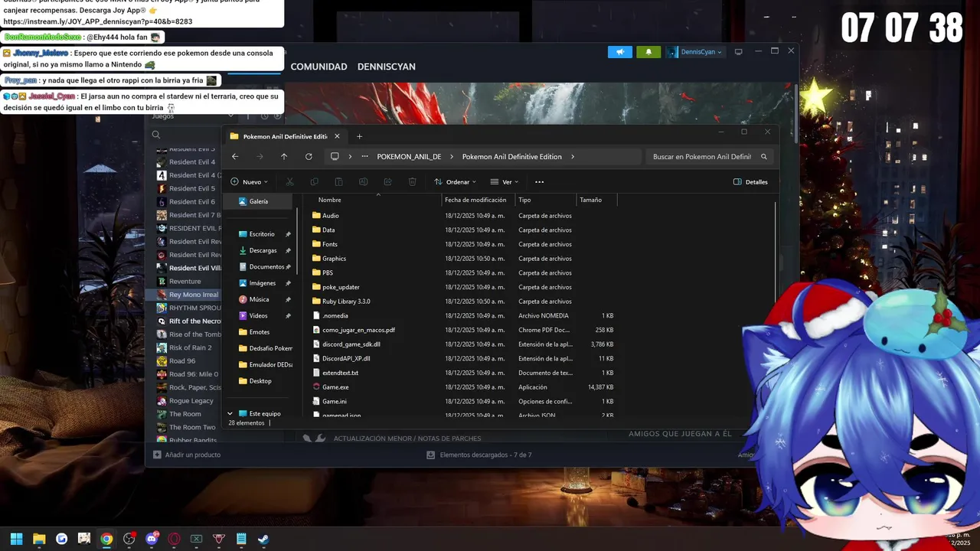The image size is (980, 551).
Task: Open the Windows Start menu
Action: coord(16,539)
